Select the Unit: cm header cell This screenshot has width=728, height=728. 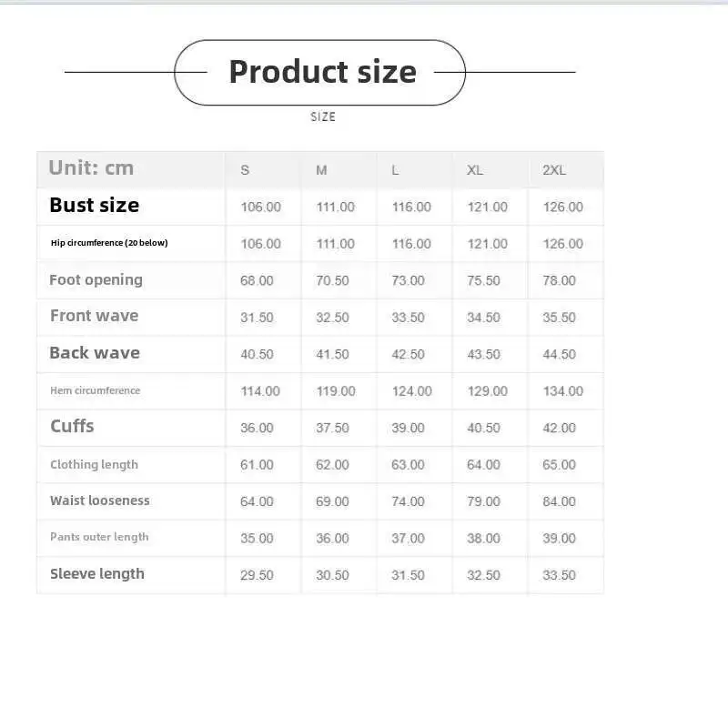coord(91,168)
